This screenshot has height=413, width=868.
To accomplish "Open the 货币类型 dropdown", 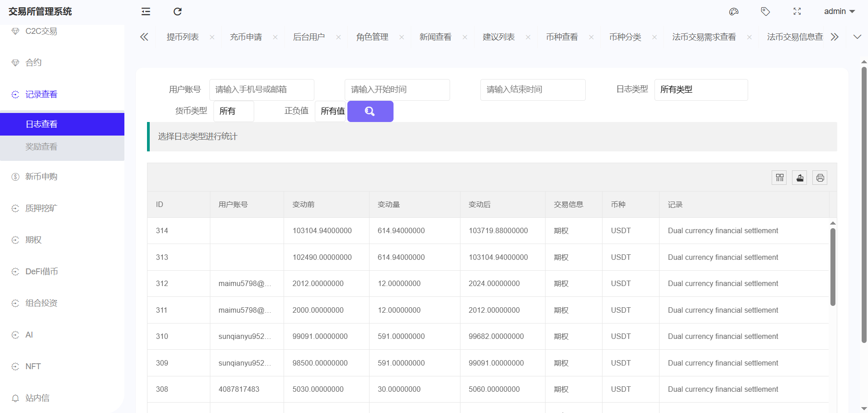I will pos(233,111).
